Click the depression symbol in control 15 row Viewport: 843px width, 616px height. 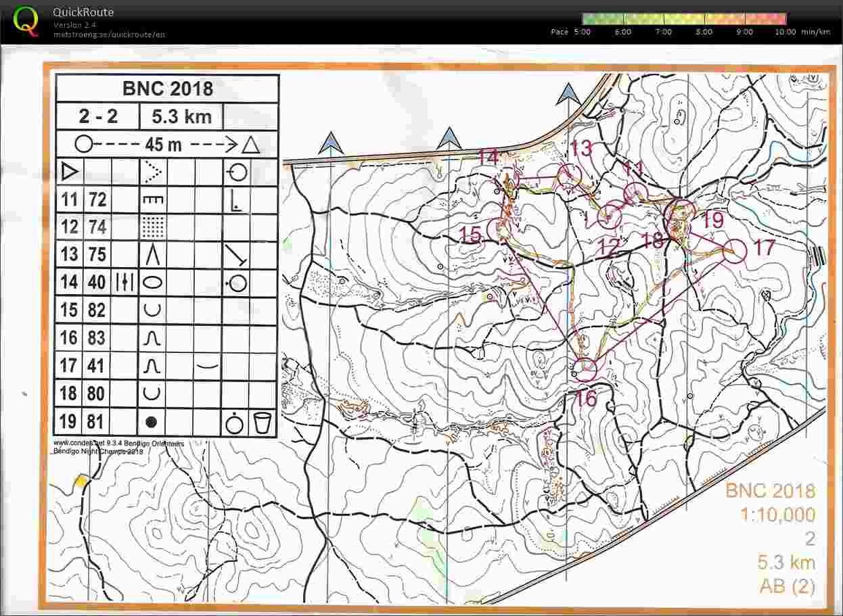pos(152,310)
